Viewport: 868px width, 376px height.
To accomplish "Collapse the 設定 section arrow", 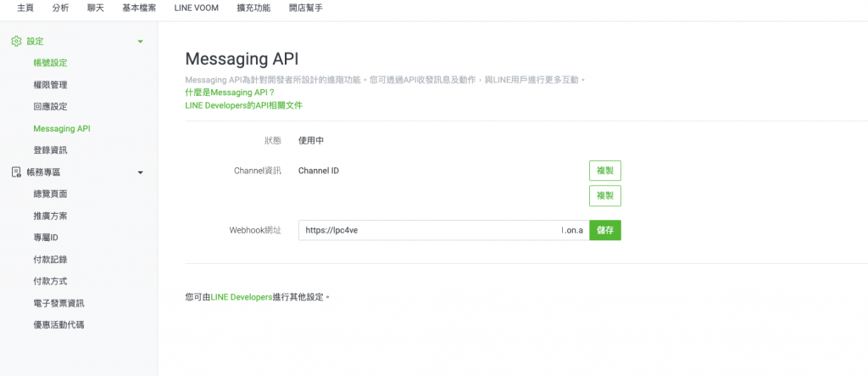I will [140, 42].
